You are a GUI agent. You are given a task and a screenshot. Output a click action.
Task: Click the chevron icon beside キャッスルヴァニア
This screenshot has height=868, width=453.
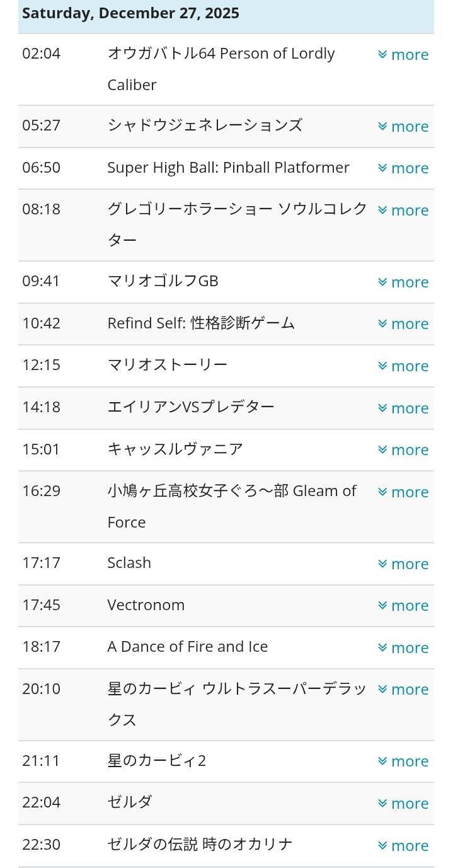(x=382, y=450)
